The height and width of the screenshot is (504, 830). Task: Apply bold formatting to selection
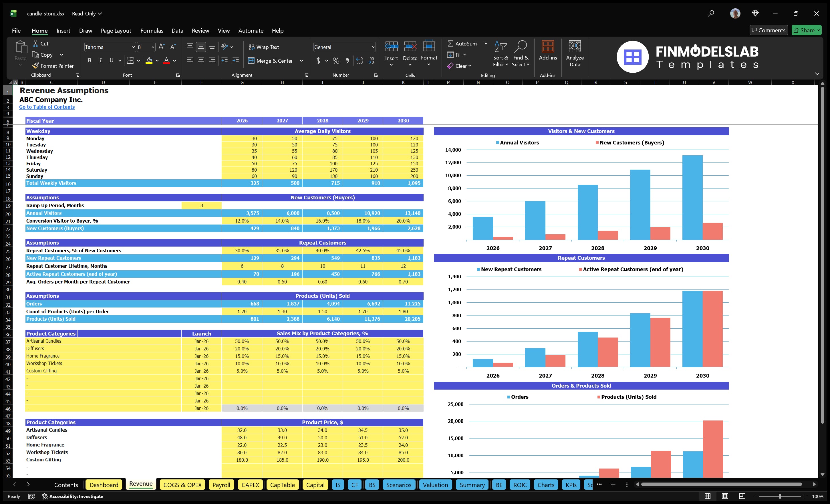[89, 60]
